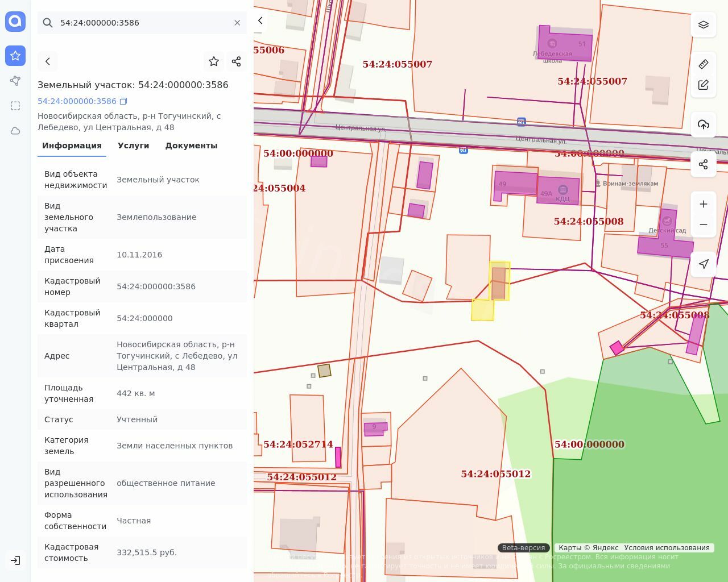Select the ruler measurement tool
The width and height of the screenshot is (728, 582).
pyautogui.click(x=704, y=64)
